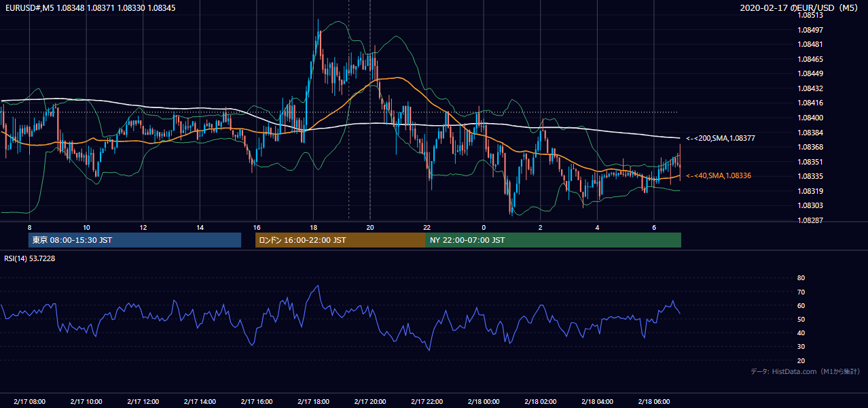Click price axis value 1.08319
868x408 pixels.
[x=810, y=191]
